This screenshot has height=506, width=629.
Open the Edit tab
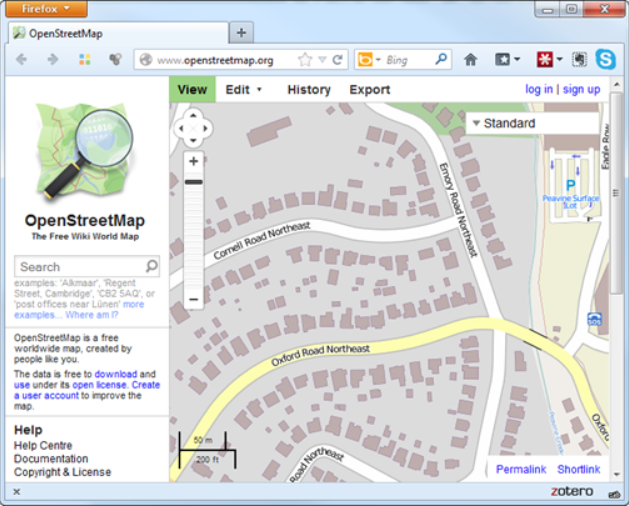[237, 89]
